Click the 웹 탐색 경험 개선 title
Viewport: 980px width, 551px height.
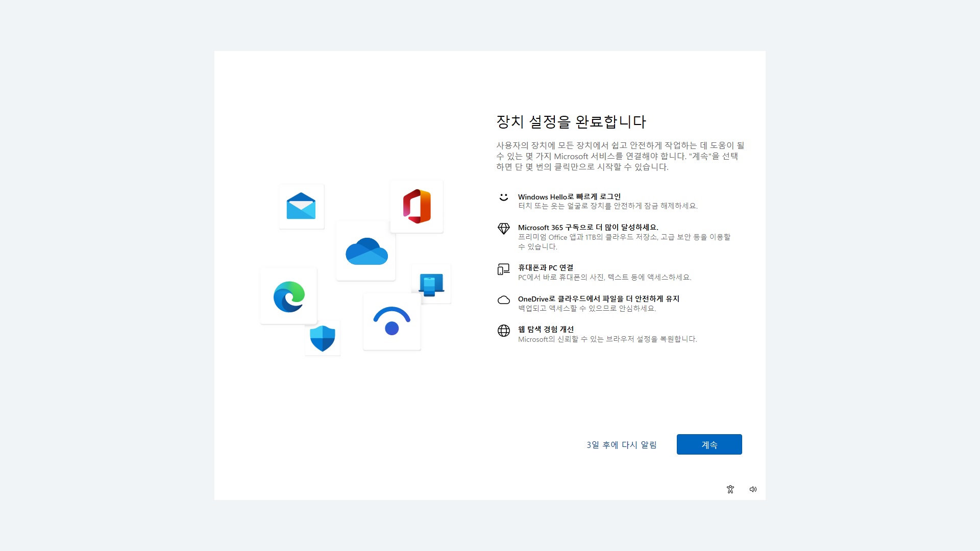(546, 330)
